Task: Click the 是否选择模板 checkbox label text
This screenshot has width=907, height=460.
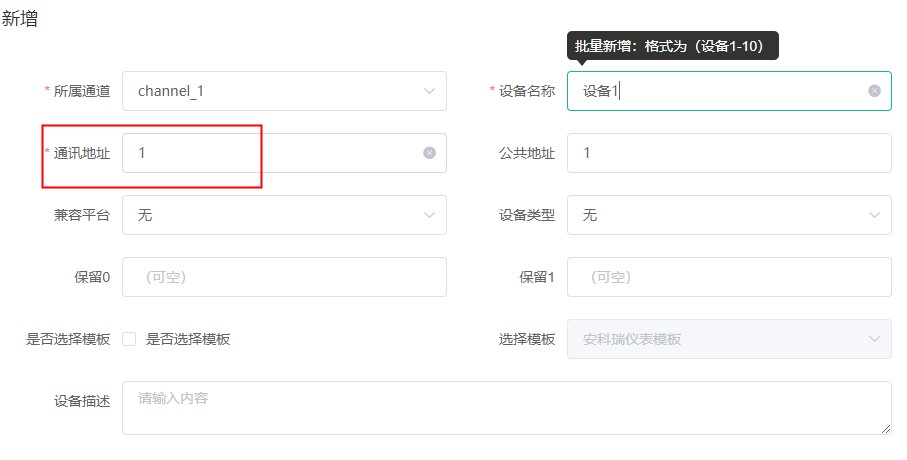Action: point(188,339)
